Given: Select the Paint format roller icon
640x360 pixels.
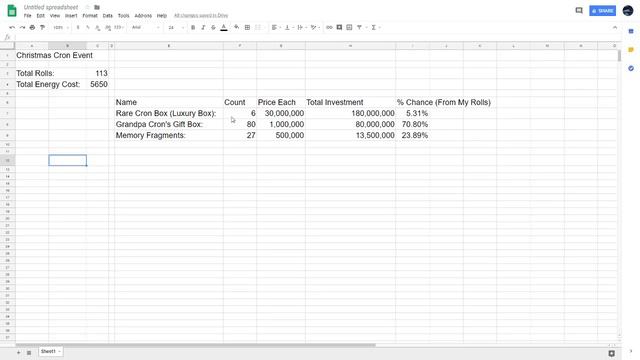Looking at the screenshot, I should (x=42, y=27).
